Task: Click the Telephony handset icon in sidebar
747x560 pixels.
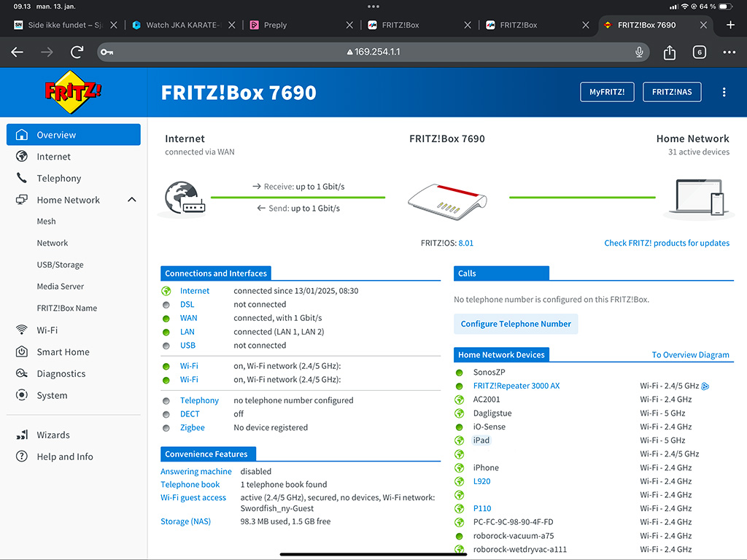Action: [22, 179]
